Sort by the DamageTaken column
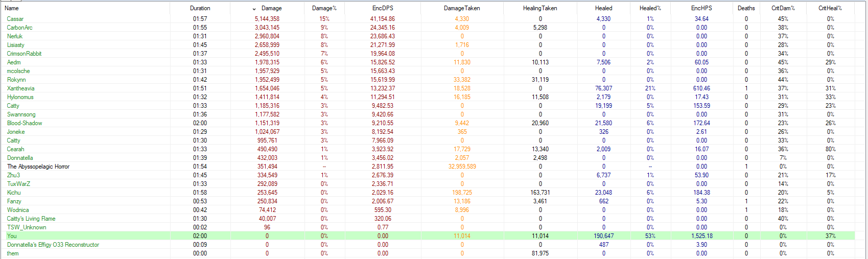 tap(462, 8)
